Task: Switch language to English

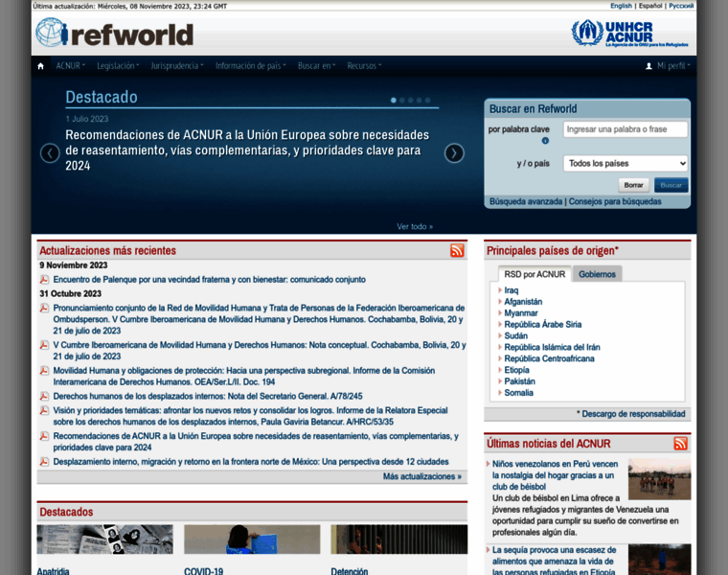Action: [622, 6]
